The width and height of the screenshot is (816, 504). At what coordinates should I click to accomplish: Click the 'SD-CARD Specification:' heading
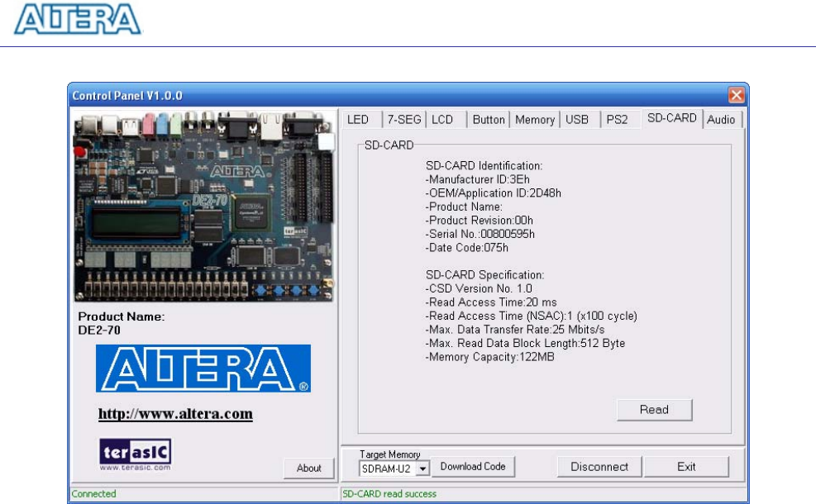pos(485,274)
